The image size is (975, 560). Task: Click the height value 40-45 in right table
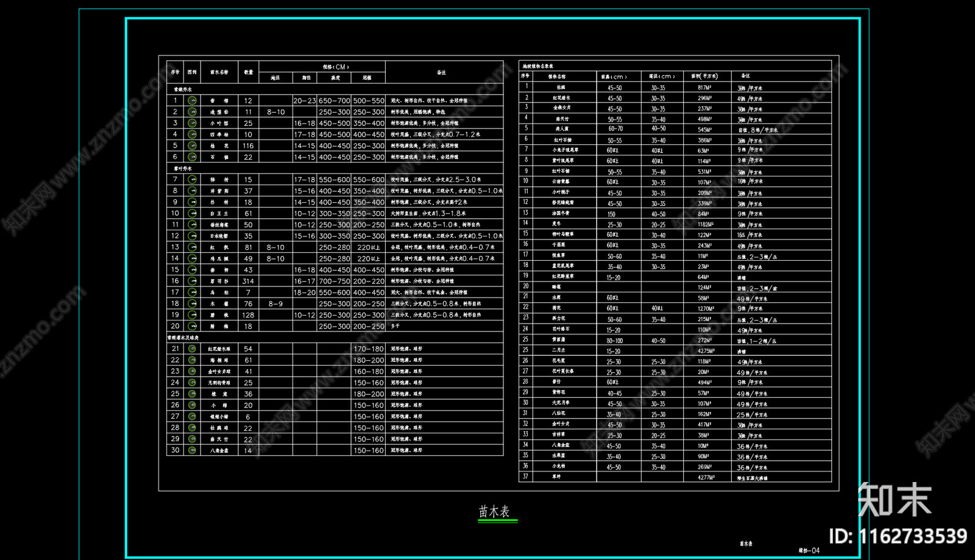(614, 394)
